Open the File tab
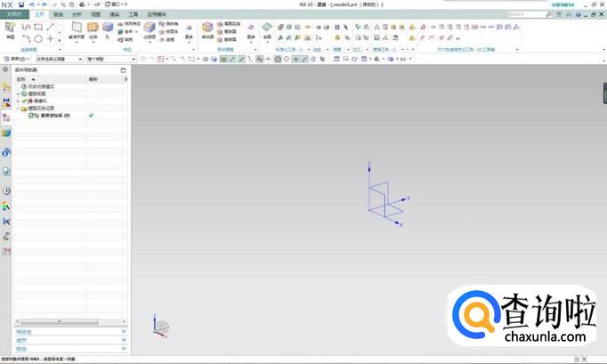The image size is (607, 364). tap(14, 14)
